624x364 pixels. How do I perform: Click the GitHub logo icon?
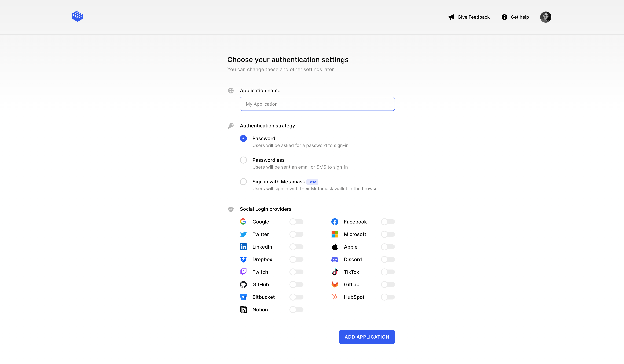[243, 284]
